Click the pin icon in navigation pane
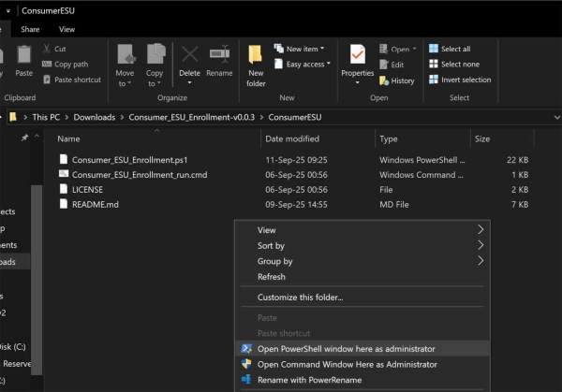Image resolution: width=562 pixels, height=392 pixels. [x=24, y=138]
